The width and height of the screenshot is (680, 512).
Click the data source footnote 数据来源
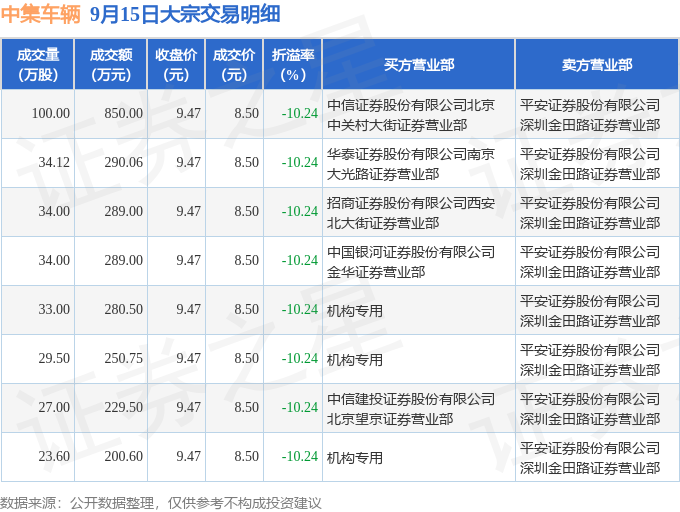(x=160, y=503)
